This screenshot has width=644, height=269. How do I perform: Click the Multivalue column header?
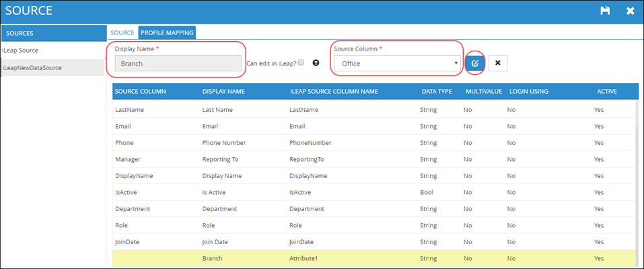(484, 91)
